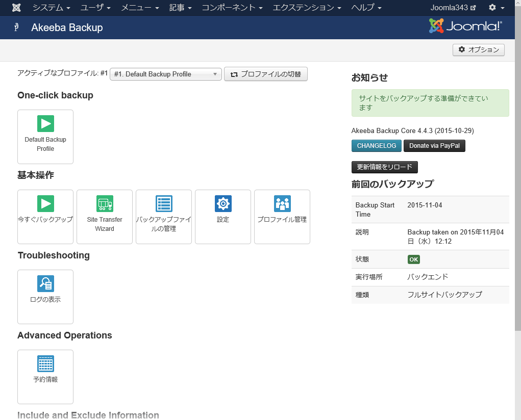Click the 今すぐバックアップ icon
Viewport: 521px width, 420px height.
45,217
